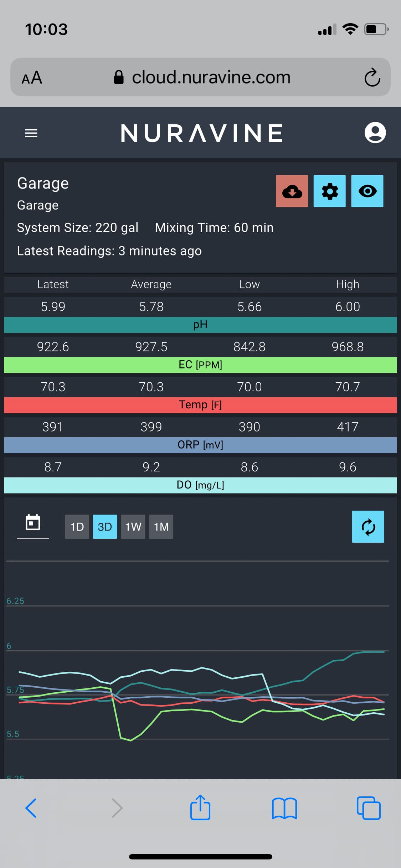The width and height of the screenshot is (401, 868).
Task: Switch chart to 1M range
Action: pos(161,527)
